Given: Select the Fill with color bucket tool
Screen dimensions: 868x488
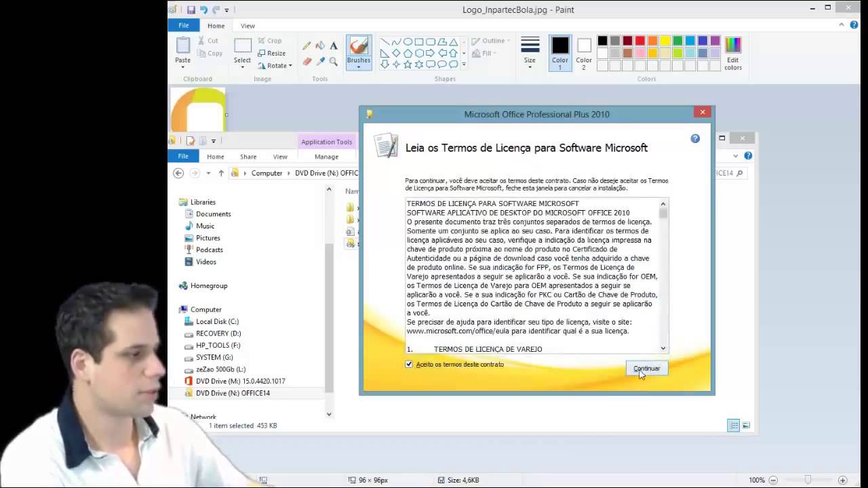Looking at the screenshot, I should coord(320,46).
